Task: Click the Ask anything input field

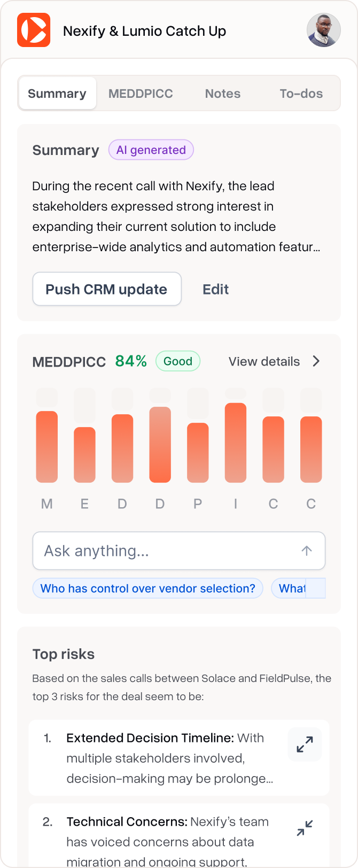Action: point(166,551)
